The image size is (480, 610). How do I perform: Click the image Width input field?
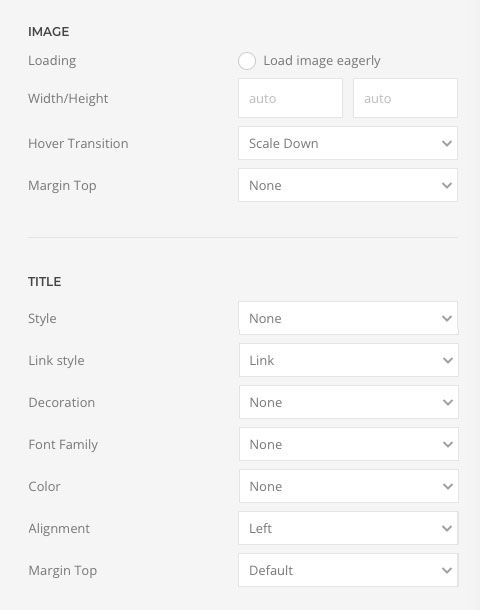point(291,98)
